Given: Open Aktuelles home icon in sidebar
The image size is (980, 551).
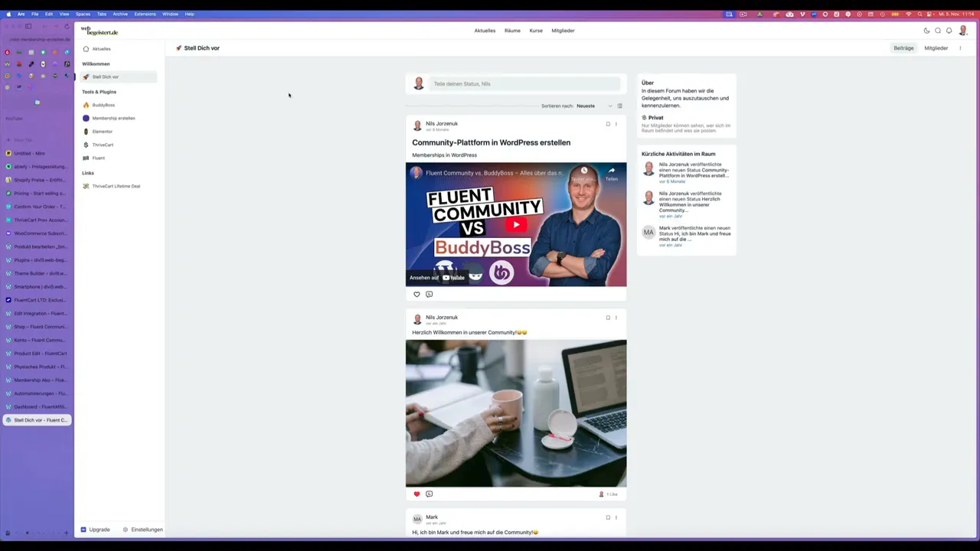Looking at the screenshot, I should tap(86, 49).
